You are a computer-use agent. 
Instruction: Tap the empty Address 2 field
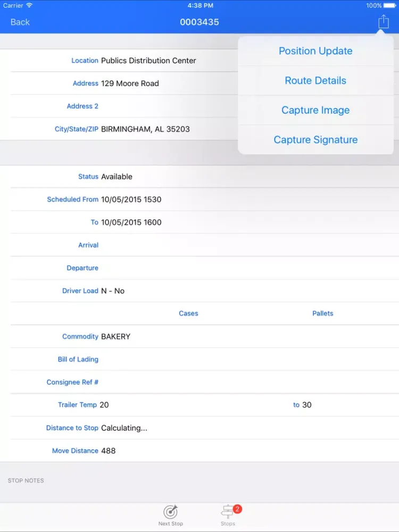[204, 106]
